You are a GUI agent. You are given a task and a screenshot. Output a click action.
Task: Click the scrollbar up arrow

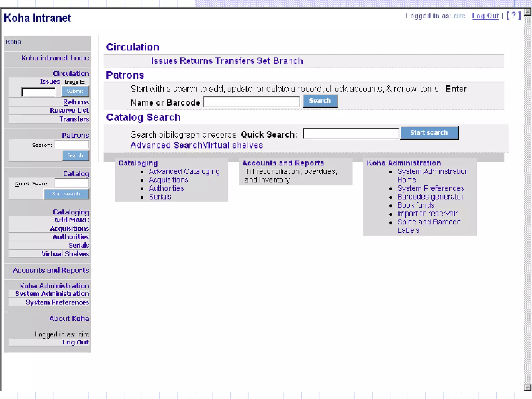click(528, 12)
